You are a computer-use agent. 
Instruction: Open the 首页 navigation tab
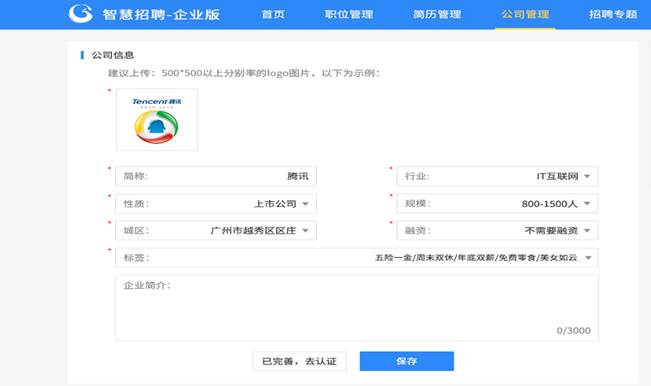273,15
